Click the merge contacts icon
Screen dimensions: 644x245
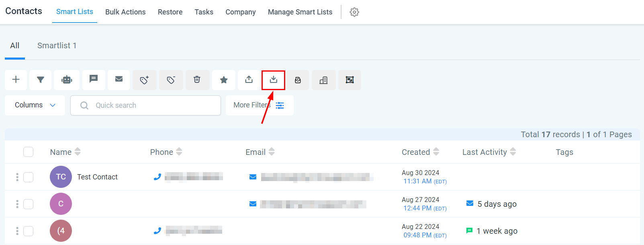click(x=350, y=80)
